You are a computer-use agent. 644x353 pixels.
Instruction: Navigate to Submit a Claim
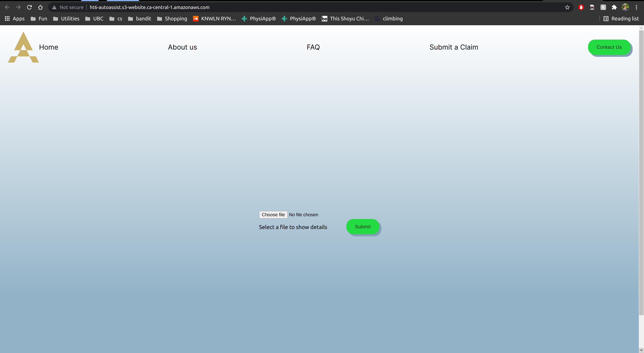(454, 47)
